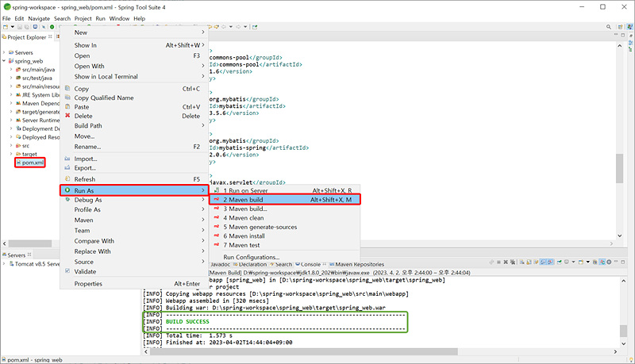Toggle Show Console When Standard Out Changes
The width and height of the screenshot is (635, 364).
coord(543,262)
